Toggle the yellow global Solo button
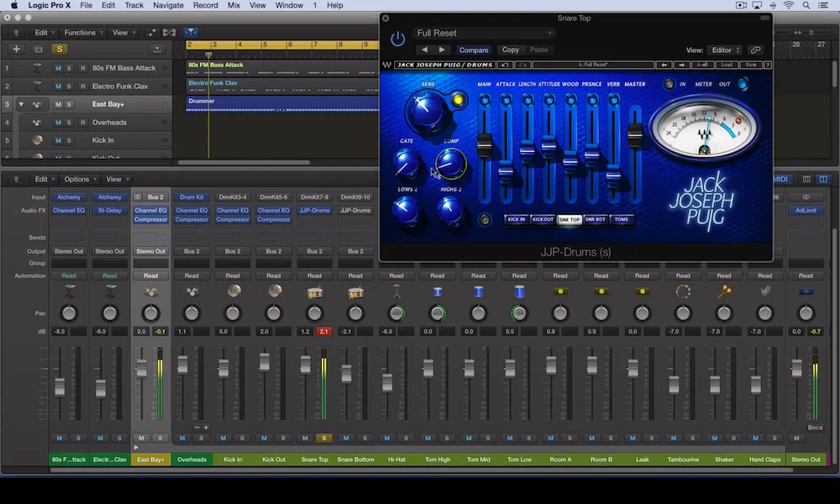Viewport: 840px width, 504px height. [x=59, y=50]
